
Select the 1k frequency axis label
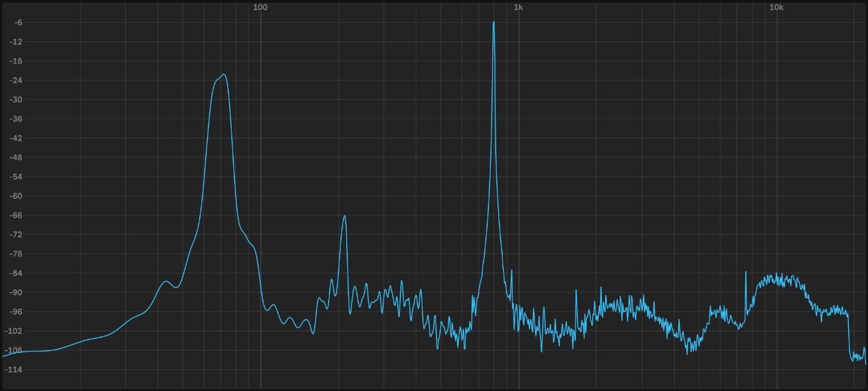pos(518,7)
